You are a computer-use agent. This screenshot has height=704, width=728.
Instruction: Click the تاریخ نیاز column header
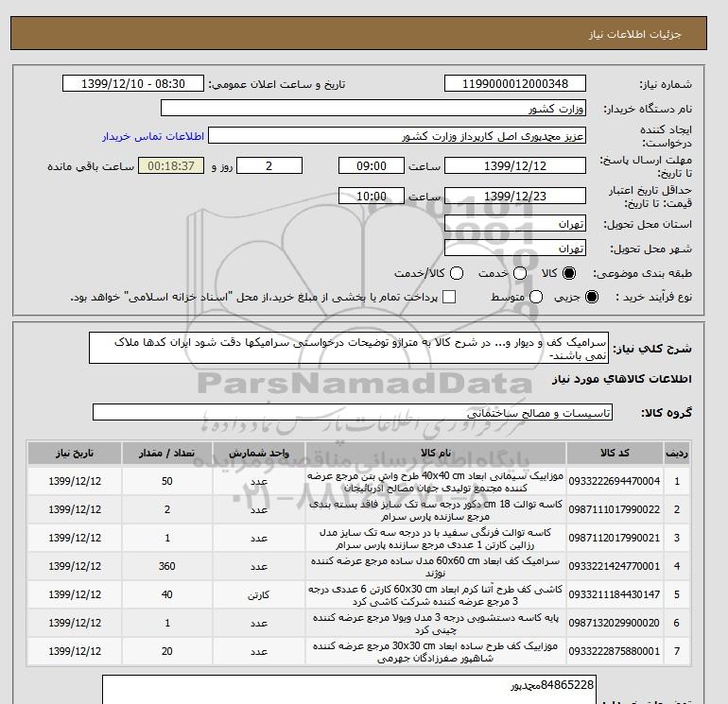[75, 453]
